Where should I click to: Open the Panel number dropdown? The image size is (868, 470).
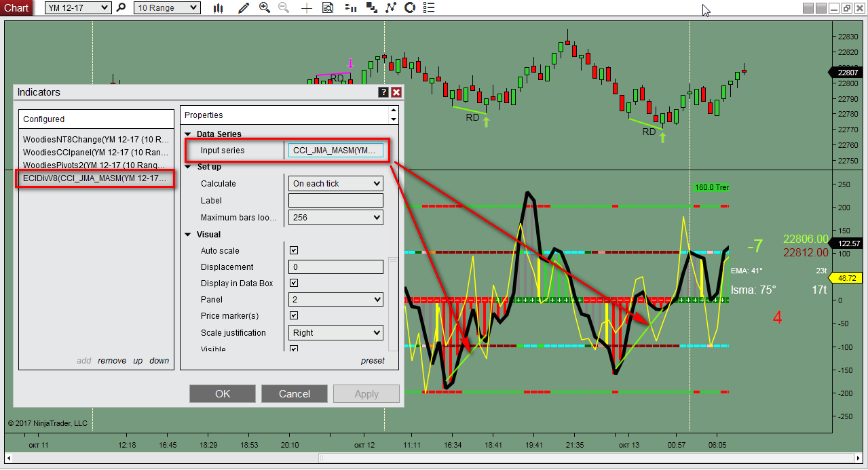pyautogui.click(x=336, y=299)
